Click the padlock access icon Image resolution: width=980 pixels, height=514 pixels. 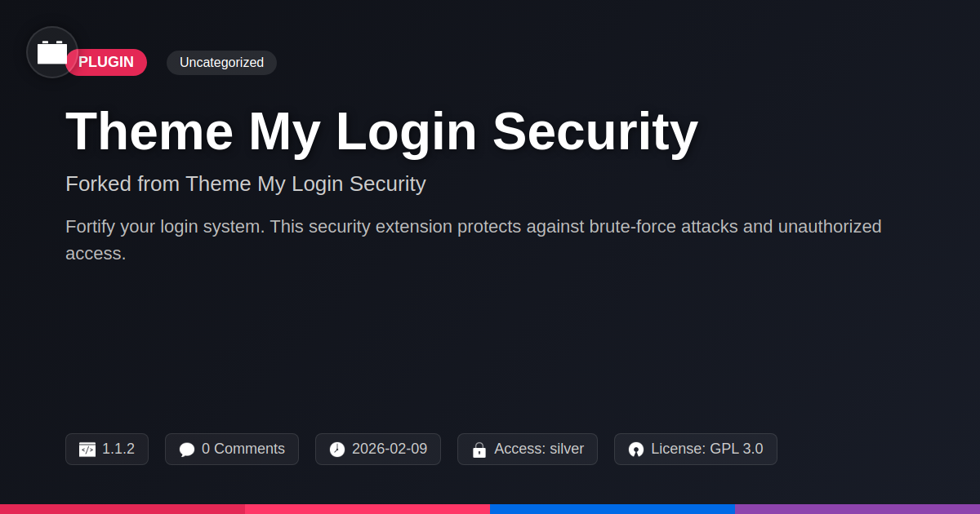tap(479, 450)
